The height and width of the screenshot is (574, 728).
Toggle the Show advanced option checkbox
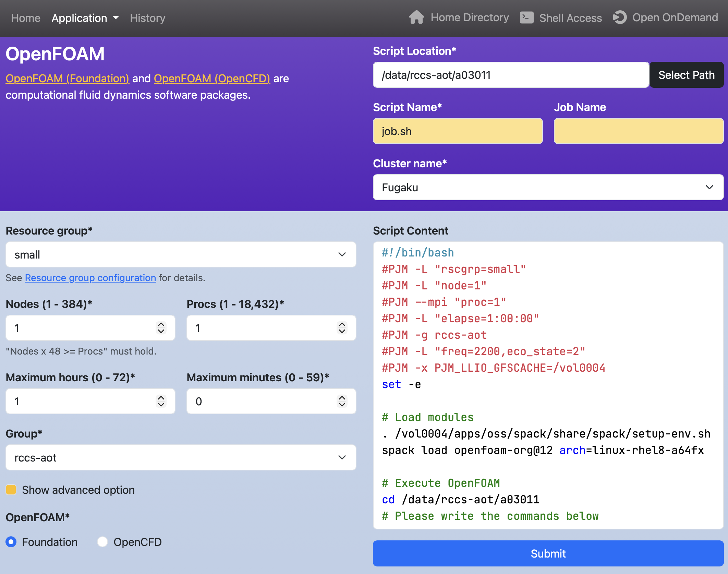tap(11, 490)
